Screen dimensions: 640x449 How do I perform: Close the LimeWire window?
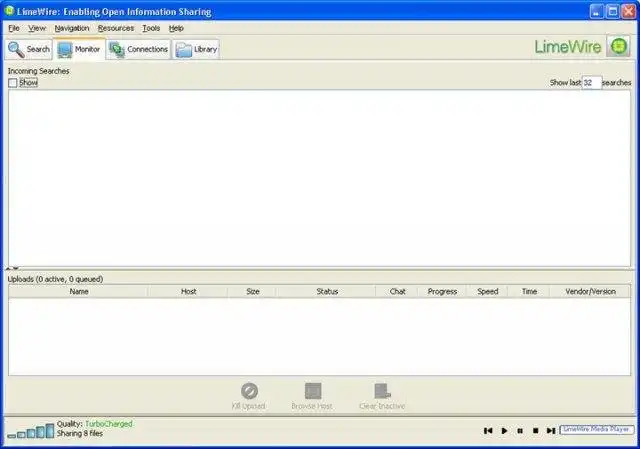(629, 11)
